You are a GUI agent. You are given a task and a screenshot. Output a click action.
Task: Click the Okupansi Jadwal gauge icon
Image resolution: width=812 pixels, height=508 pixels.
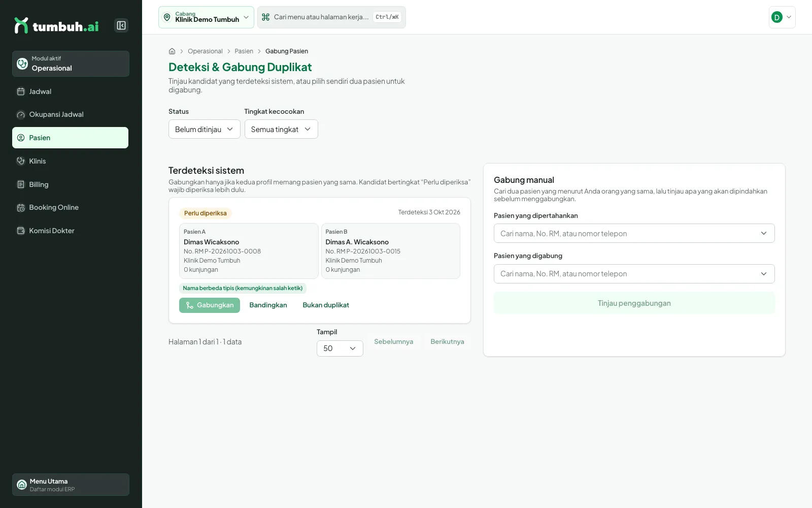(21, 115)
